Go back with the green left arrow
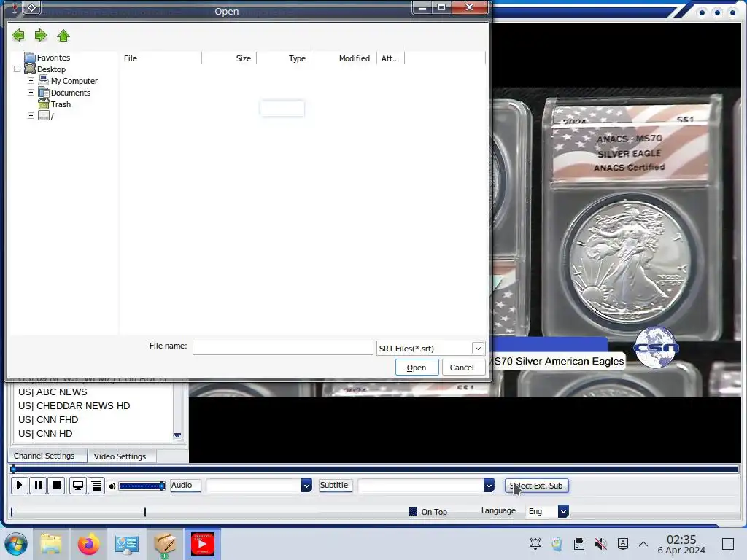The width and height of the screenshot is (747, 560). [18, 35]
